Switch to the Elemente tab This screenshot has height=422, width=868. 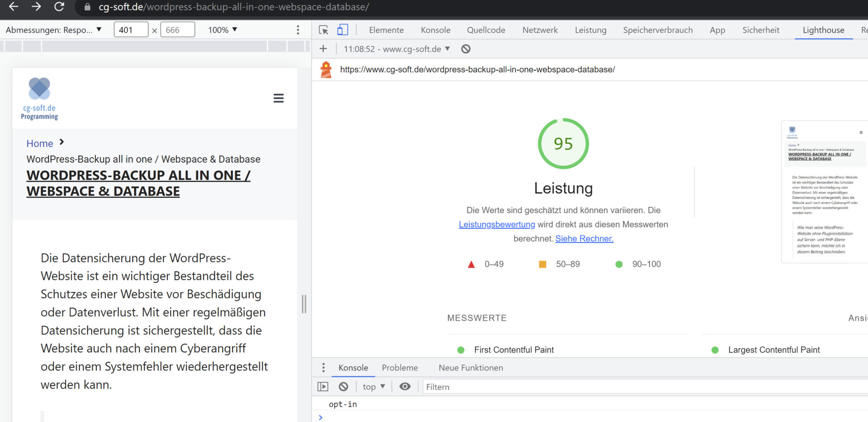click(386, 30)
